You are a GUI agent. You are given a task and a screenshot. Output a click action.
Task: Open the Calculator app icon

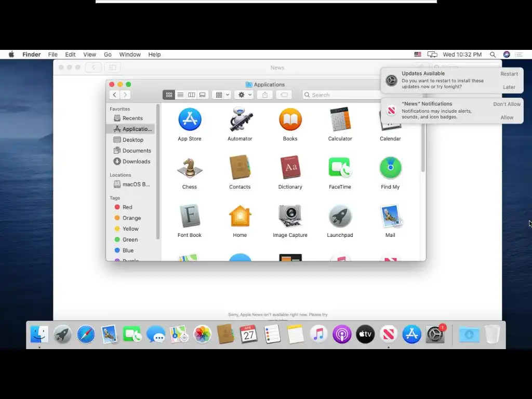point(340,119)
